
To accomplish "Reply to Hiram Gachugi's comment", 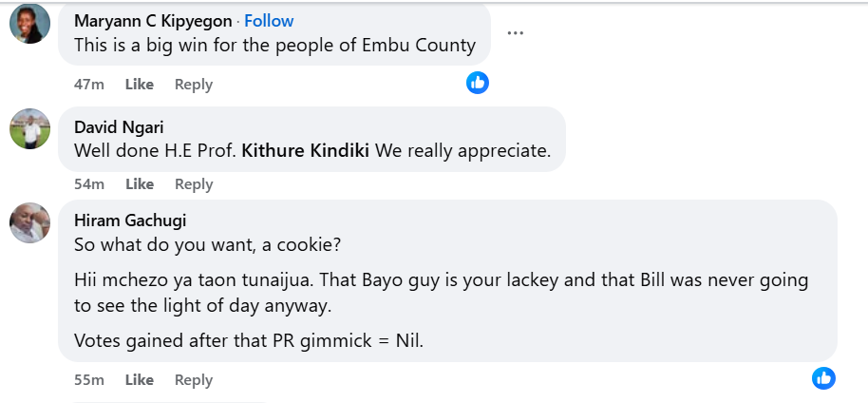I will 194,380.
